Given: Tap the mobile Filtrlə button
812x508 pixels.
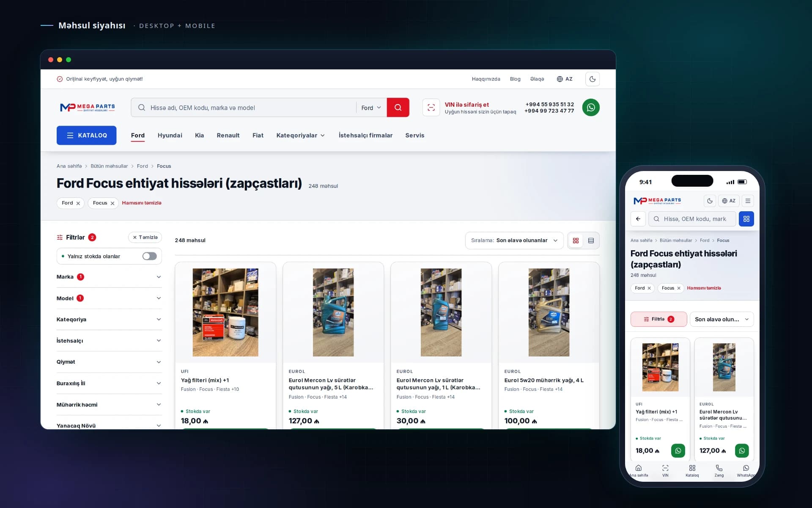Looking at the screenshot, I should pyautogui.click(x=658, y=319).
